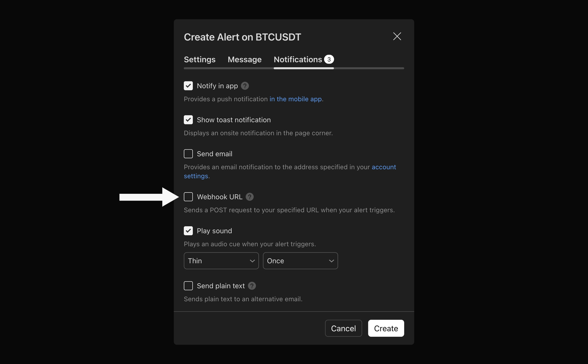588x364 pixels.
Task: Close the Create Alert dialog
Action: [397, 36]
